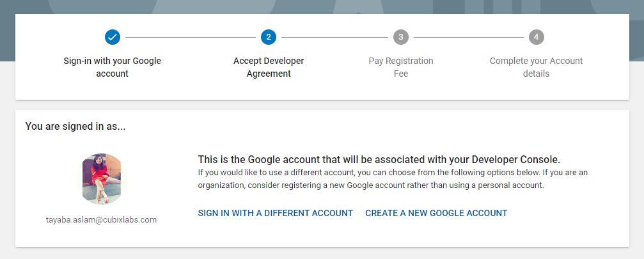Select the grey step 3 circle

(x=401, y=37)
